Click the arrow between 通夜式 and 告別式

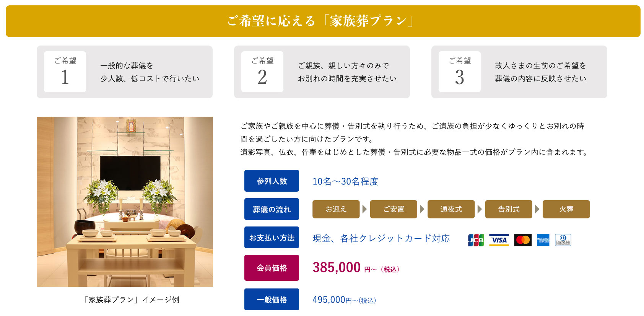480,209
